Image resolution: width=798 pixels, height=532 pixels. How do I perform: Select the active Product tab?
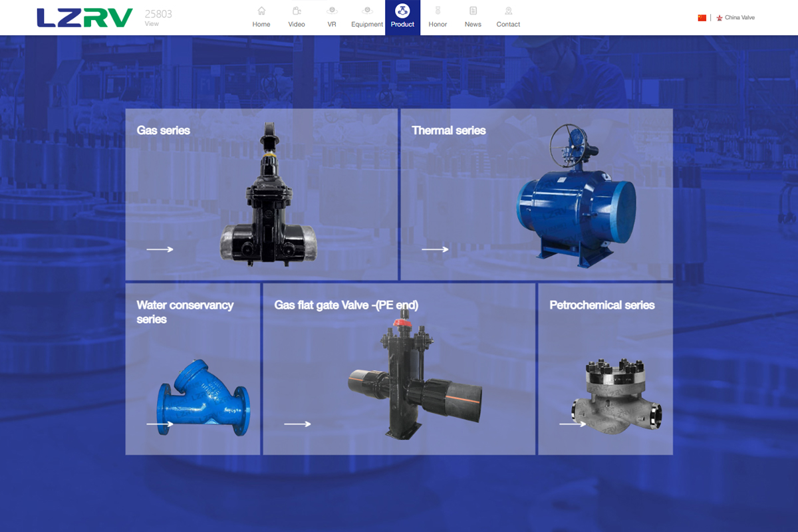pyautogui.click(x=402, y=17)
